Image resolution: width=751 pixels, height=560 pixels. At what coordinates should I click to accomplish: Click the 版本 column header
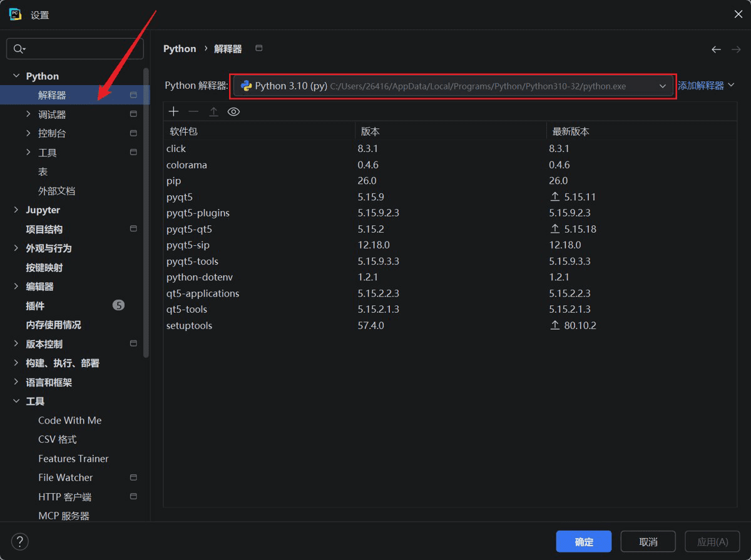451,131
